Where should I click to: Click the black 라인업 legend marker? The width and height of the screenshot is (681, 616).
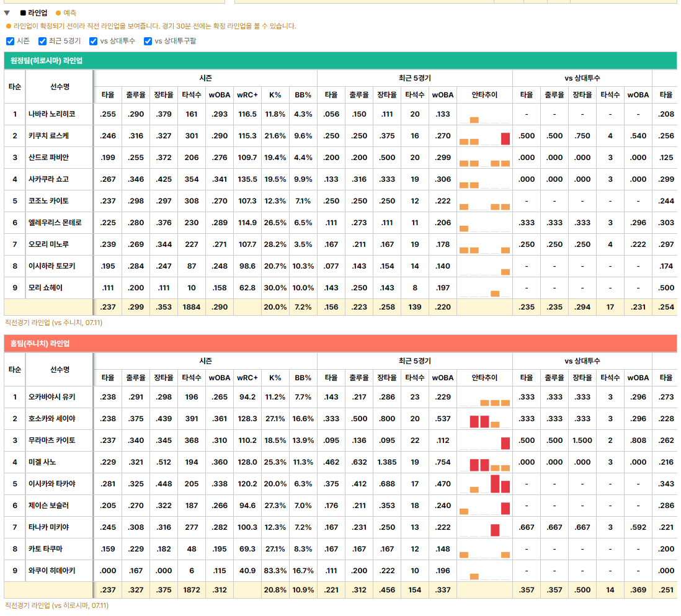(x=23, y=13)
